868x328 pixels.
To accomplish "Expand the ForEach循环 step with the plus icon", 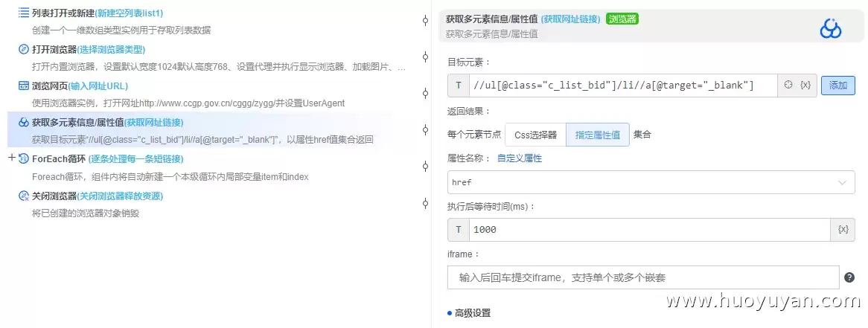I will (12, 158).
